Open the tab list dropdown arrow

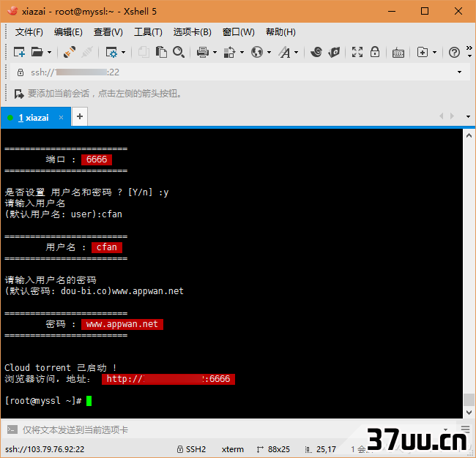pyautogui.click(x=468, y=116)
